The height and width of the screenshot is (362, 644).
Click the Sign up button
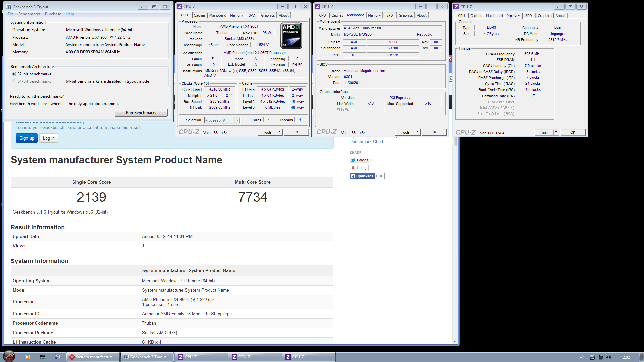pos(27,138)
